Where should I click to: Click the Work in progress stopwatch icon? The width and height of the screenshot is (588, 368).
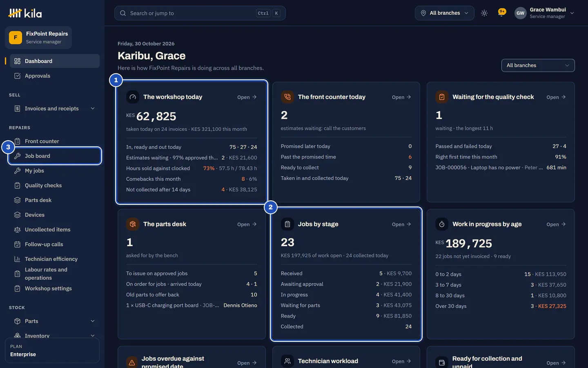point(442,224)
